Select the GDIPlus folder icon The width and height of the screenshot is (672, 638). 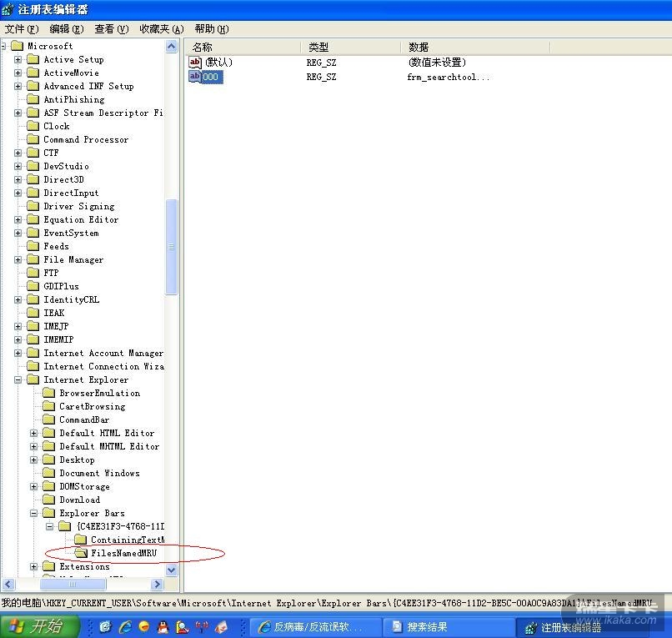[33, 286]
